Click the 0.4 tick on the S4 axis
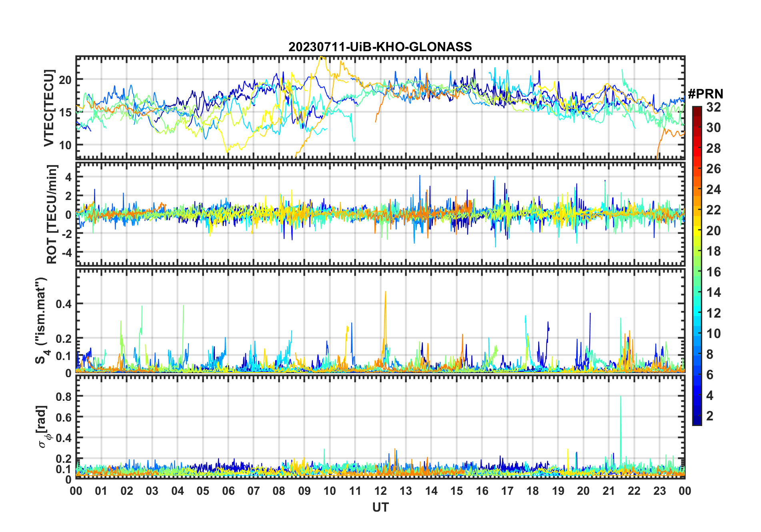 click(64, 304)
